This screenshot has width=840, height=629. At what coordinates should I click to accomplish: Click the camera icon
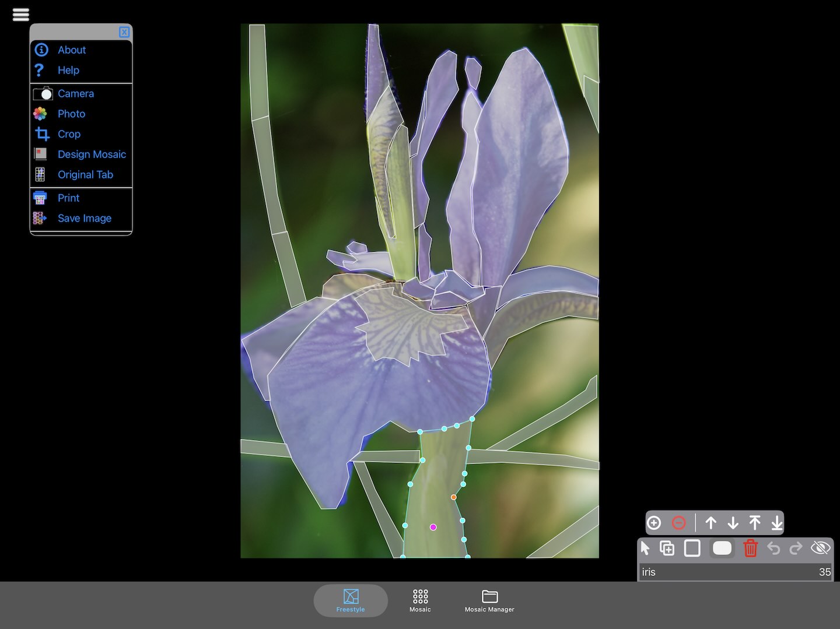point(43,93)
